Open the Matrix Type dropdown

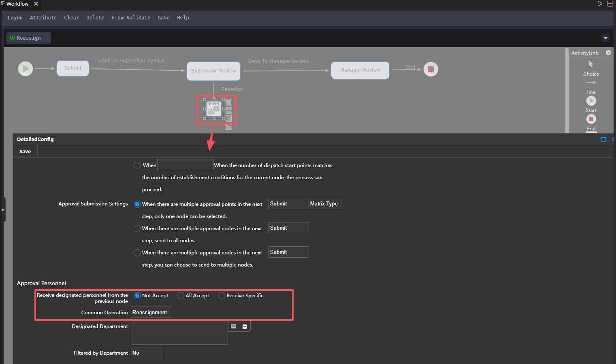point(324,203)
